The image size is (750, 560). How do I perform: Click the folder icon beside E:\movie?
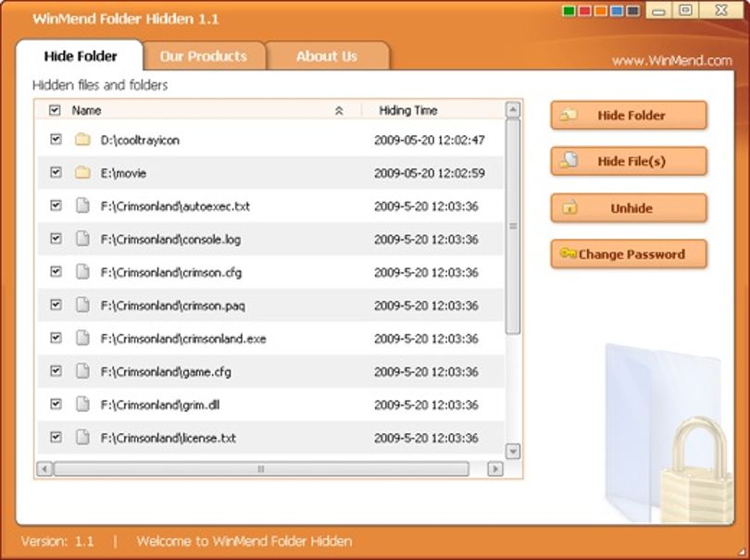(x=82, y=173)
